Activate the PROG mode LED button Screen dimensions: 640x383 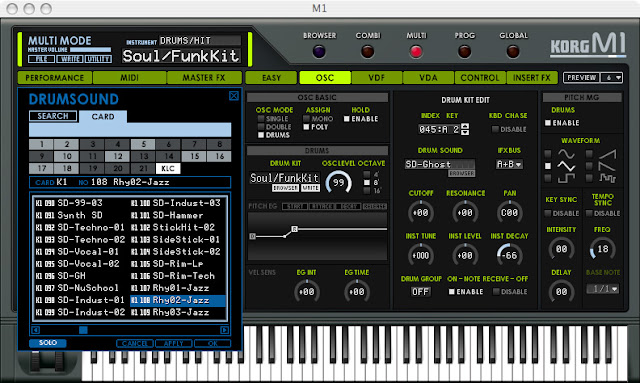pyautogui.click(x=464, y=52)
